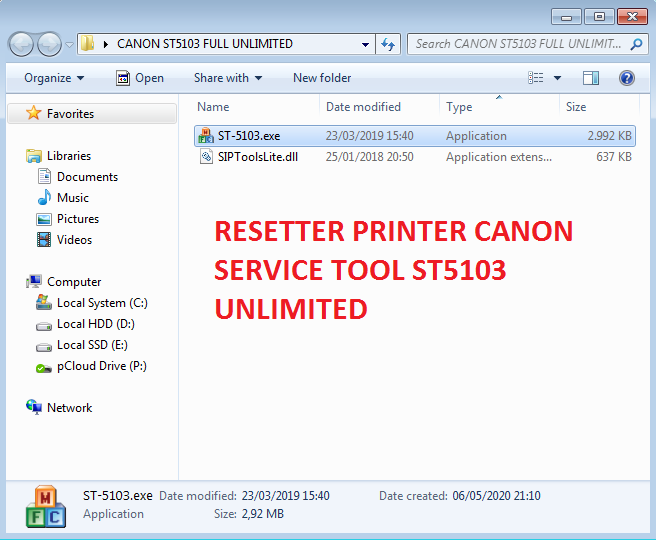Toggle the preview pane
Viewport: 656px width, 540px height.
591,78
